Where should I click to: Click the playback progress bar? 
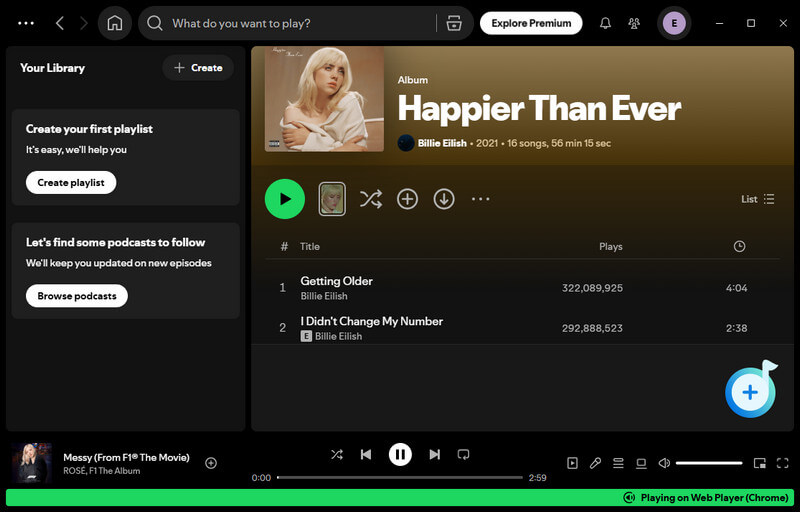[x=400, y=477]
